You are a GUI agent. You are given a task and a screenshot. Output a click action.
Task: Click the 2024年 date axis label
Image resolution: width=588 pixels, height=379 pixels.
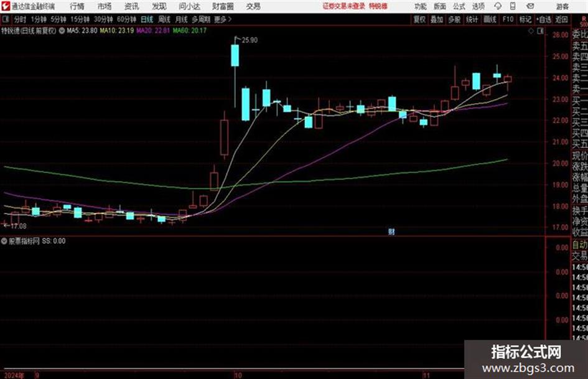tap(14, 375)
